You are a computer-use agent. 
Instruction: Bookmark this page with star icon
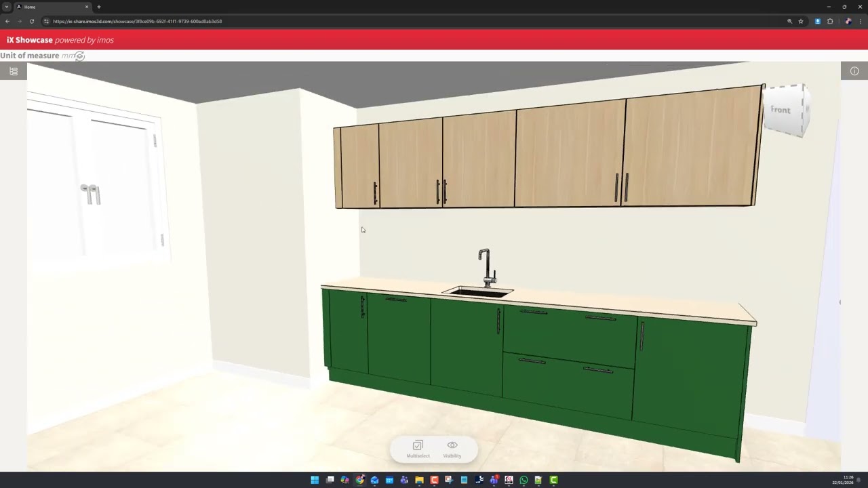801,21
